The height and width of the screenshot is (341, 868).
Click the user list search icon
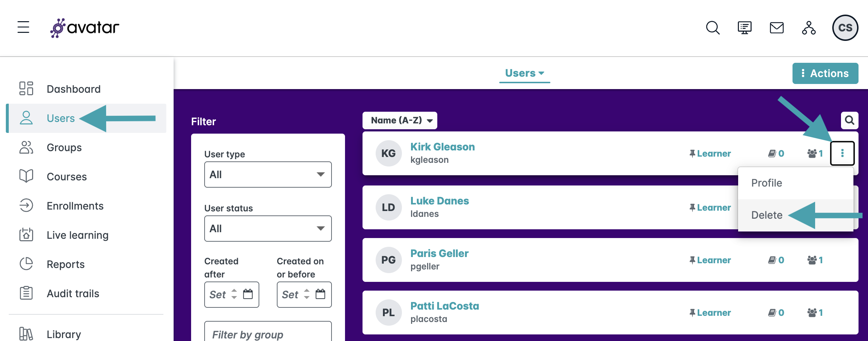(x=849, y=120)
